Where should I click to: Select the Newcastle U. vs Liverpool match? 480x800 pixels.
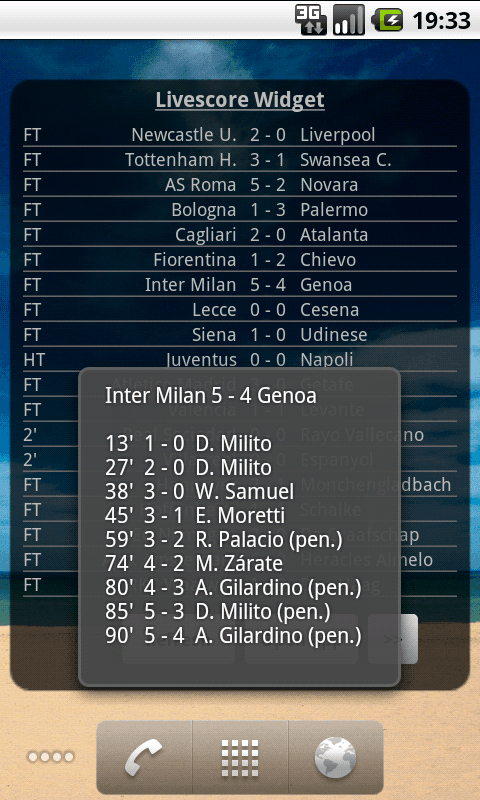pyautogui.click(x=240, y=135)
